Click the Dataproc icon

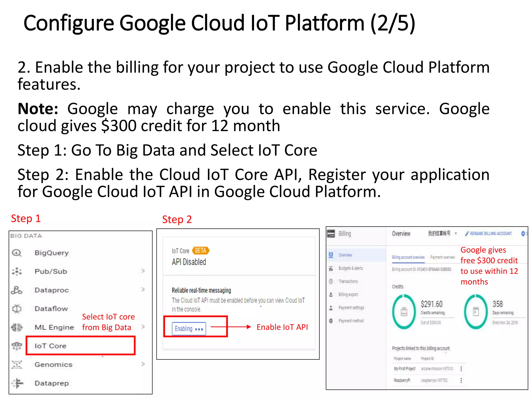[17, 290]
